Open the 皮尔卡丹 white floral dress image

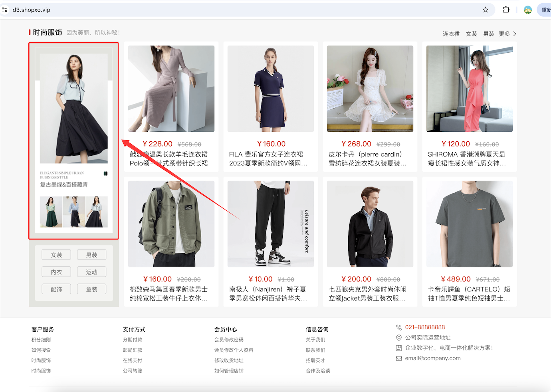point(370,89)
